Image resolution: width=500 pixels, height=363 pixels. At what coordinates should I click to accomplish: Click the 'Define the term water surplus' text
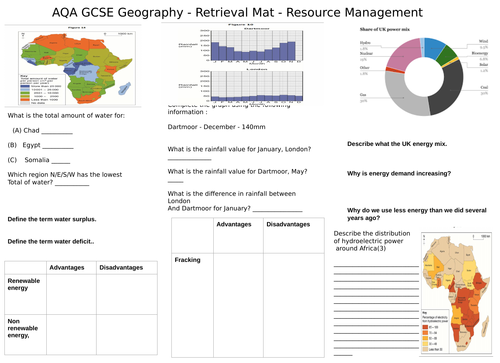pos(52,219)
